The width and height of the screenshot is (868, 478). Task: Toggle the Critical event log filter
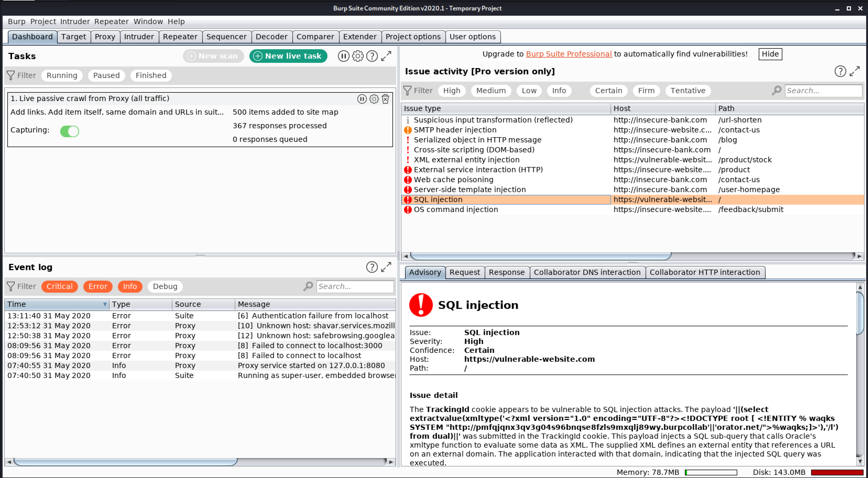pyautogui.click(x=59, y=286)
